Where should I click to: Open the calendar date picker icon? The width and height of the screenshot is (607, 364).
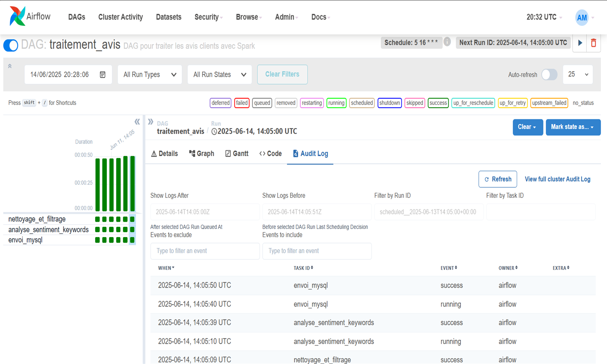[102, 75]
